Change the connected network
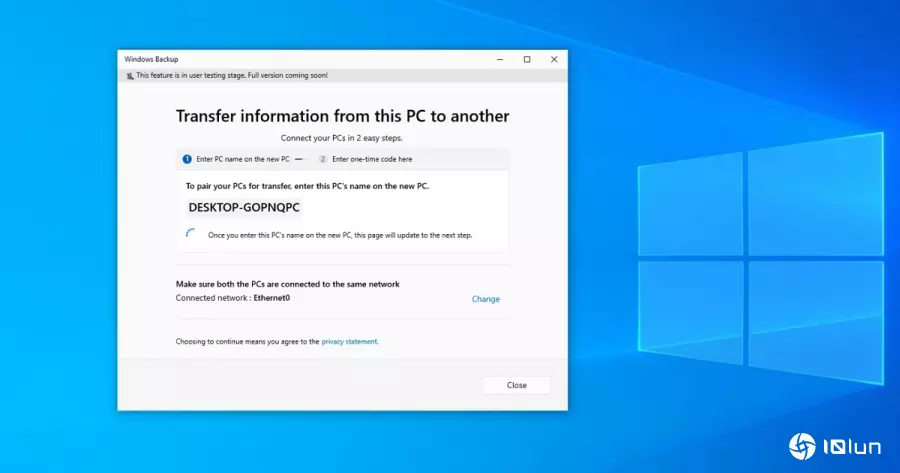 486,299
